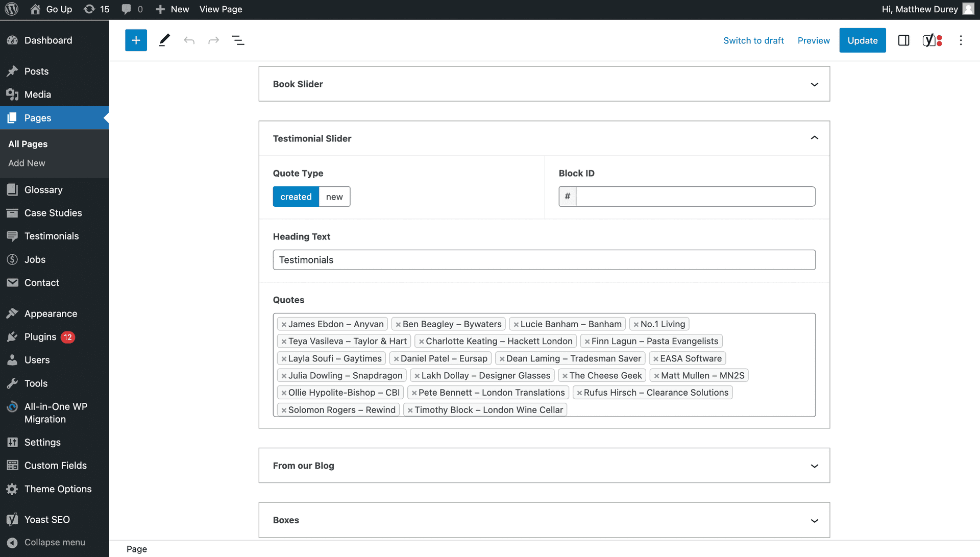
Task: Click the redo arrow
Action: 213,40
